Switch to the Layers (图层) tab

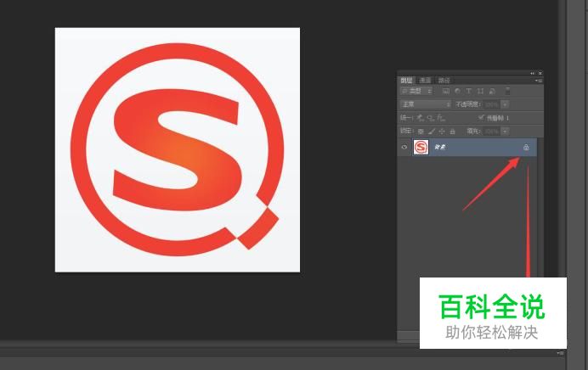click(x=406, y=80)
